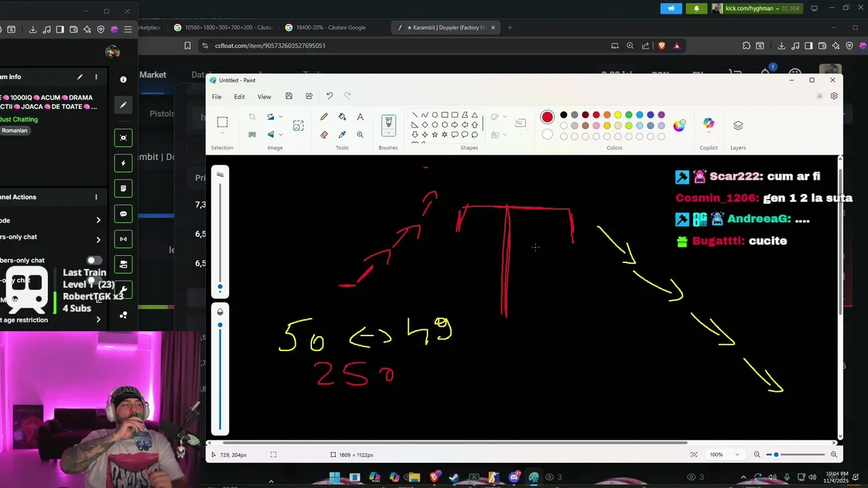The height and width of the screenshot is (488, 868).
Task: Close the Karambit Doppler tab
Action: (493, 28)
